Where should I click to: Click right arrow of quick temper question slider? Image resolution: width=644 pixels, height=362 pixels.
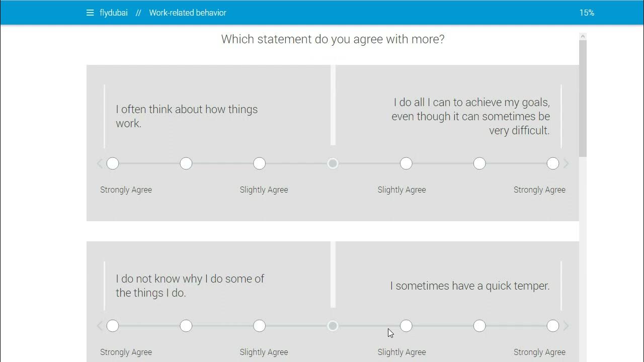tap(566, 326)
